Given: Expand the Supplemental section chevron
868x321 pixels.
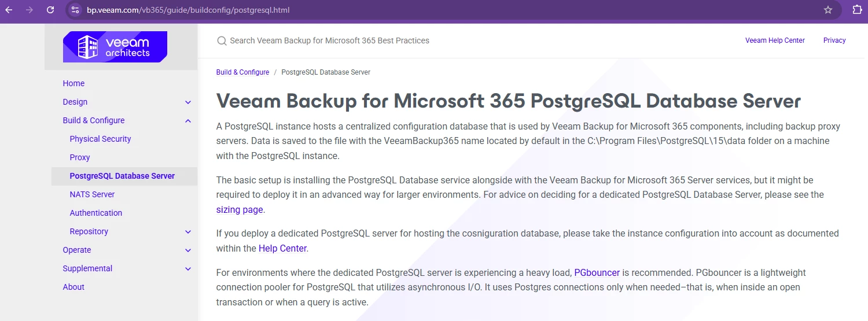Looking at the screenshot, I should (187, 269).
